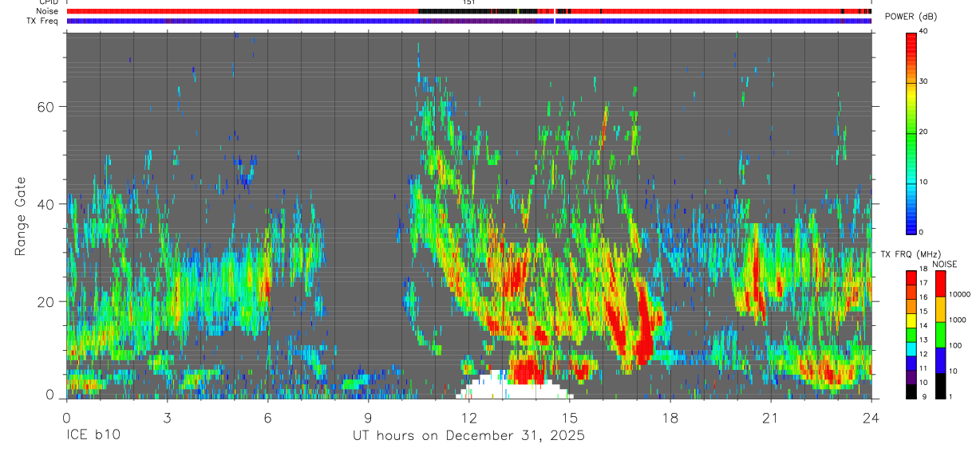The image size is (980, 452).
Task: Click the 0 hour axis label
Action: point(66,416)
